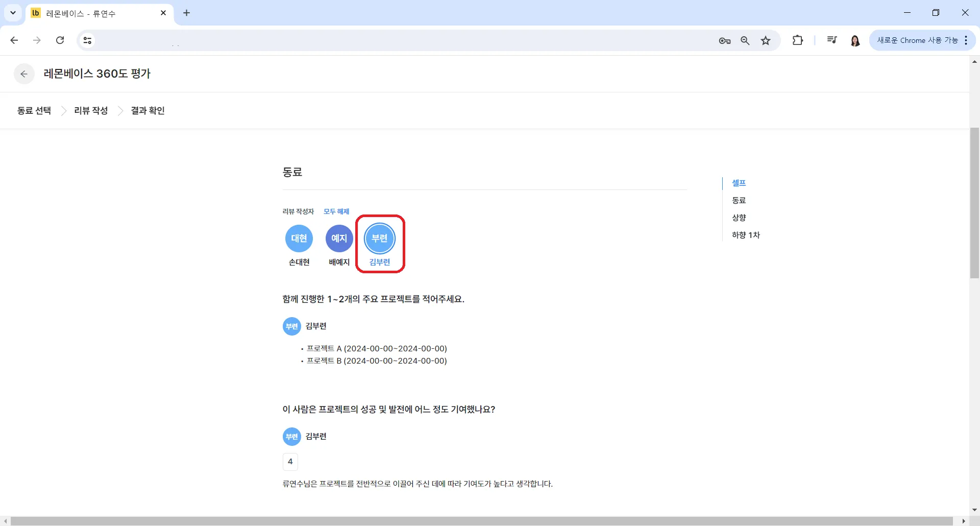This screenshot has width=980, height=526.
Task: Jump to 상향 section in side navigation
Action: tap(739, 218)
